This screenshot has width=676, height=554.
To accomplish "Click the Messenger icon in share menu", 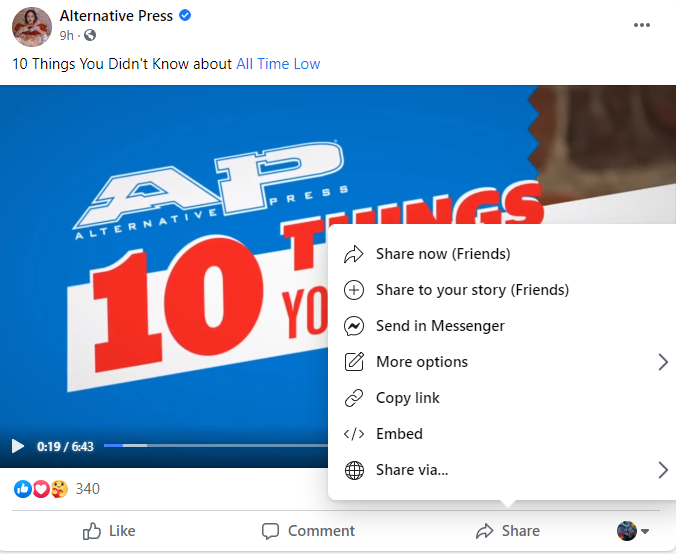I will click(x=354, y=326).
